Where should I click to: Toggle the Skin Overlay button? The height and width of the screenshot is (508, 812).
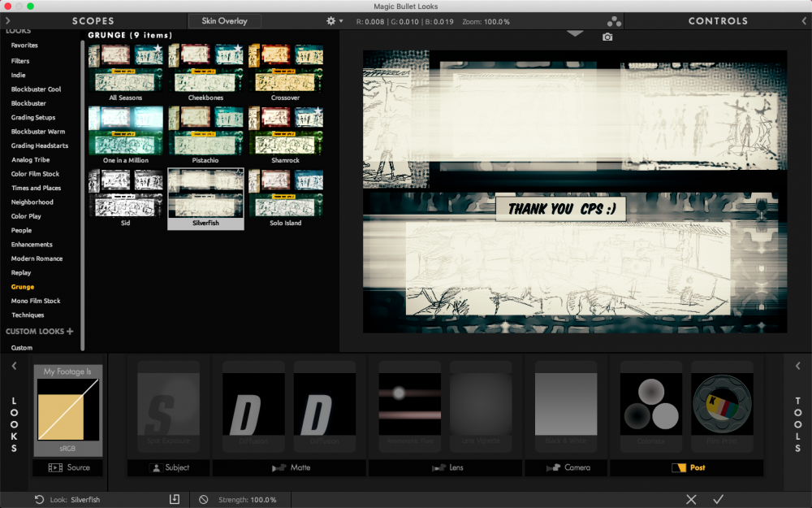pyautogui.click(x=224, y=21)
